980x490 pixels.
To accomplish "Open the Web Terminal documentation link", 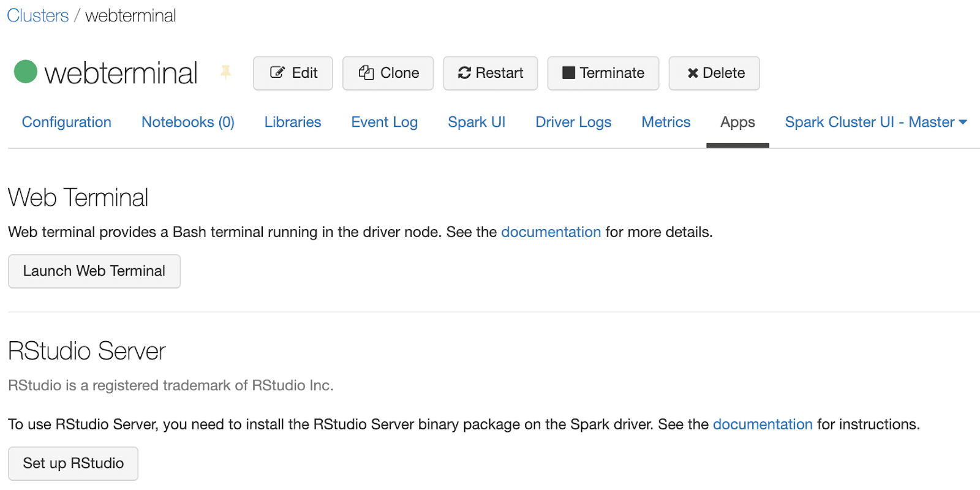I will (551, 232).
